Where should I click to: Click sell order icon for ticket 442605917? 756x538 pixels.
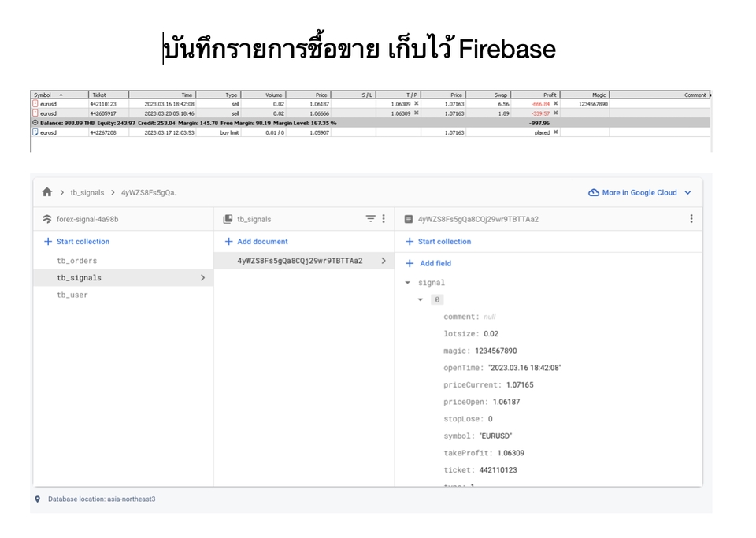pyautogui.click(x=35, y=113)
